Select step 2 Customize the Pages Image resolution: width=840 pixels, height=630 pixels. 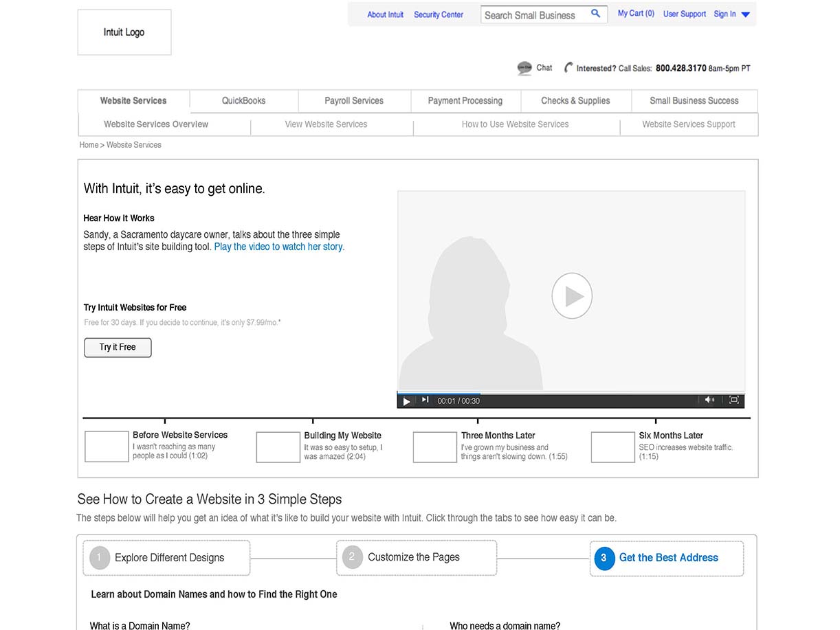pos(417,558)
